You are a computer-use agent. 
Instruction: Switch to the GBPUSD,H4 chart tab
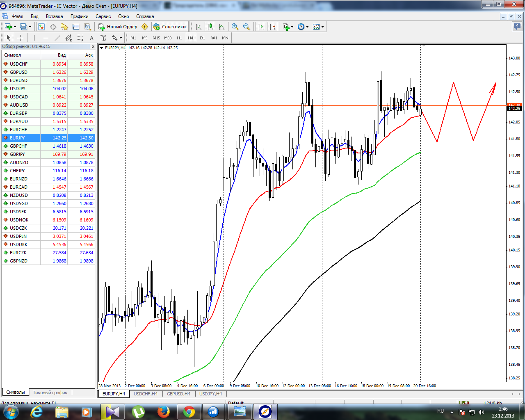coord(178,394)
